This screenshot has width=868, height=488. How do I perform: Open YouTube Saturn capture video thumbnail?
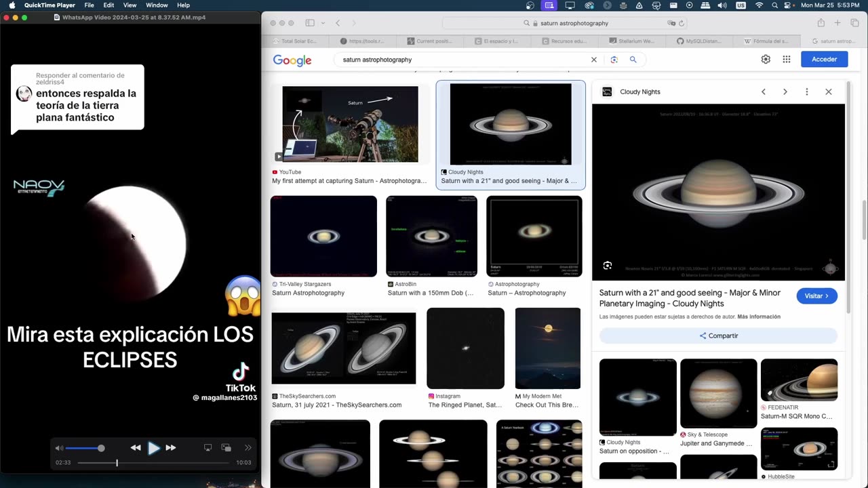[x=350, y=124]
